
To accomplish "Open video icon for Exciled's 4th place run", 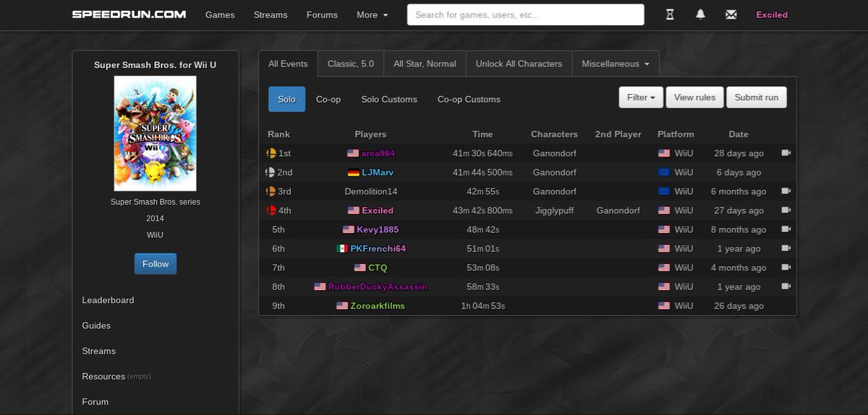I will 786,210.
